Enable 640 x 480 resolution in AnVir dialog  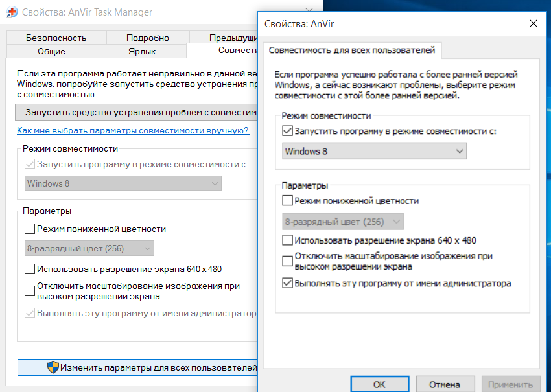click(x=288, y=240)
